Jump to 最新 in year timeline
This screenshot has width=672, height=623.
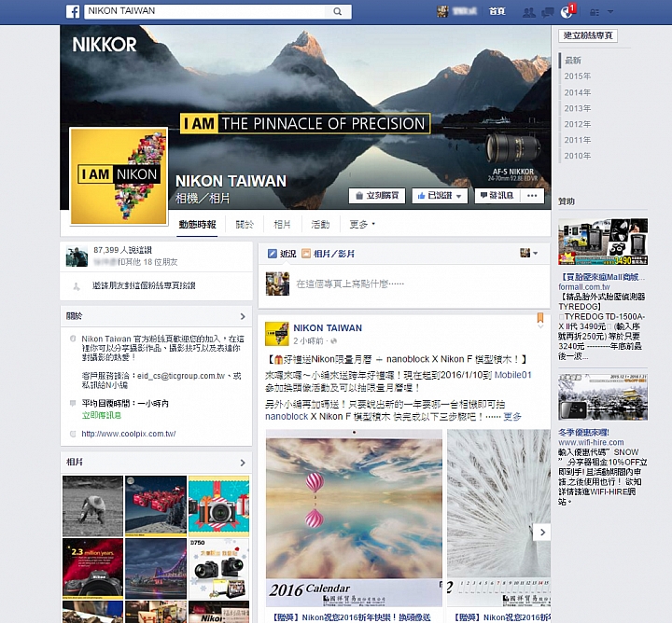573,61
